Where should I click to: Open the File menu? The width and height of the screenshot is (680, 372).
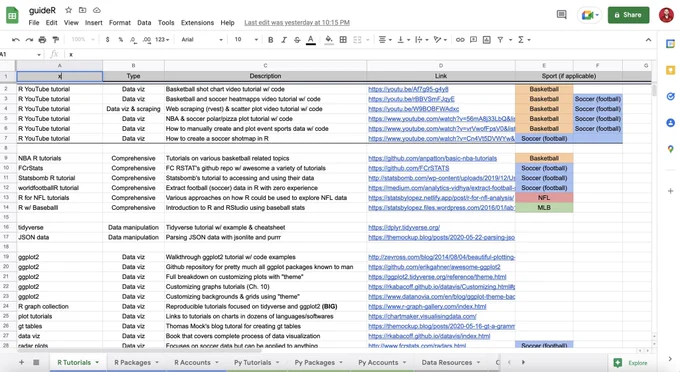(x=34, y=23)
